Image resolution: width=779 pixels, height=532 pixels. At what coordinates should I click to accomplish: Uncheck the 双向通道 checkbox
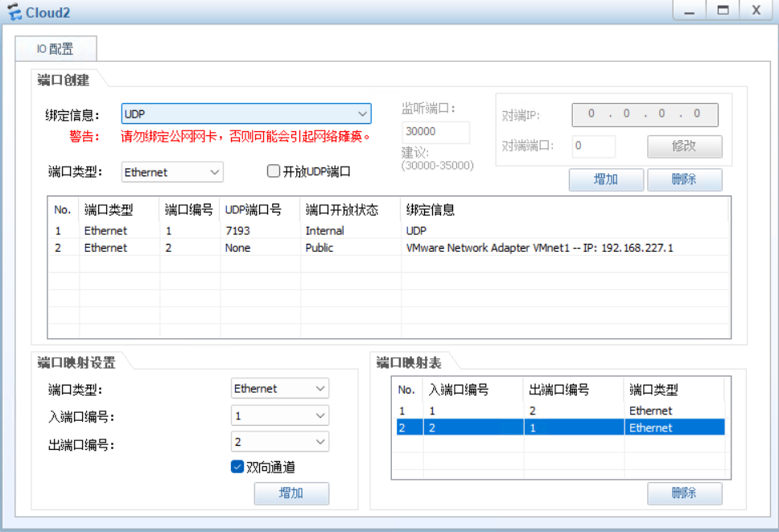237,467
